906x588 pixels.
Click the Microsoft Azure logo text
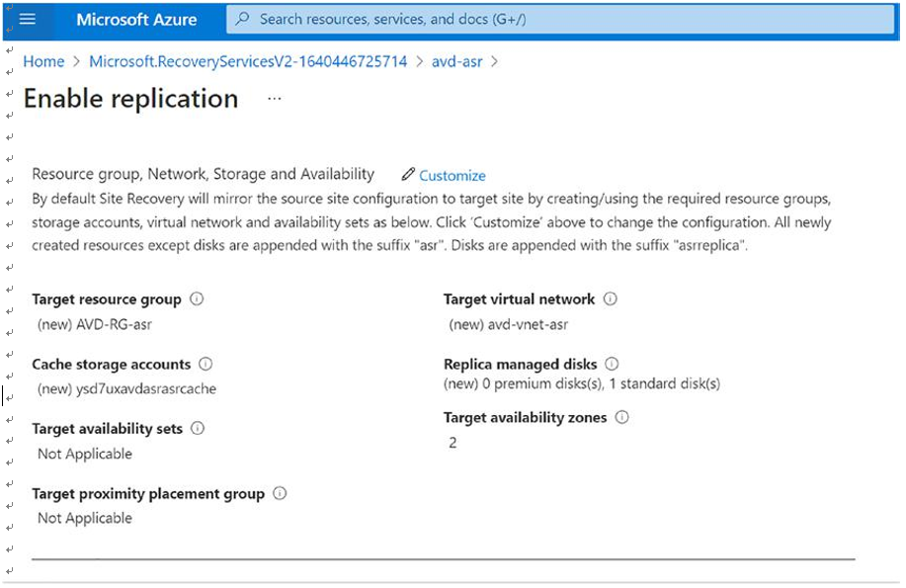(x=136, y=20)
